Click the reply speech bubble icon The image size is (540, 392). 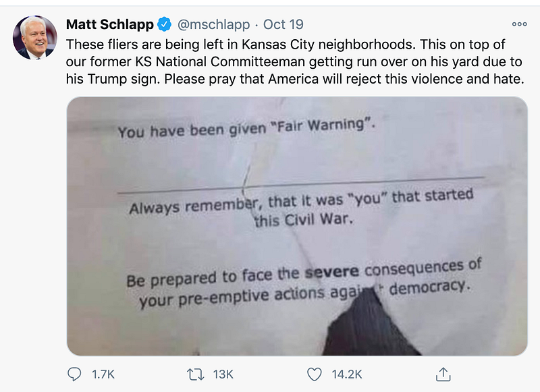[76, 373]
